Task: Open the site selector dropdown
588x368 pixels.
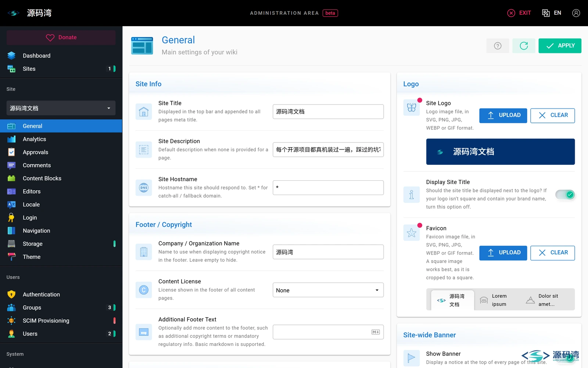Action: (61, 108)
